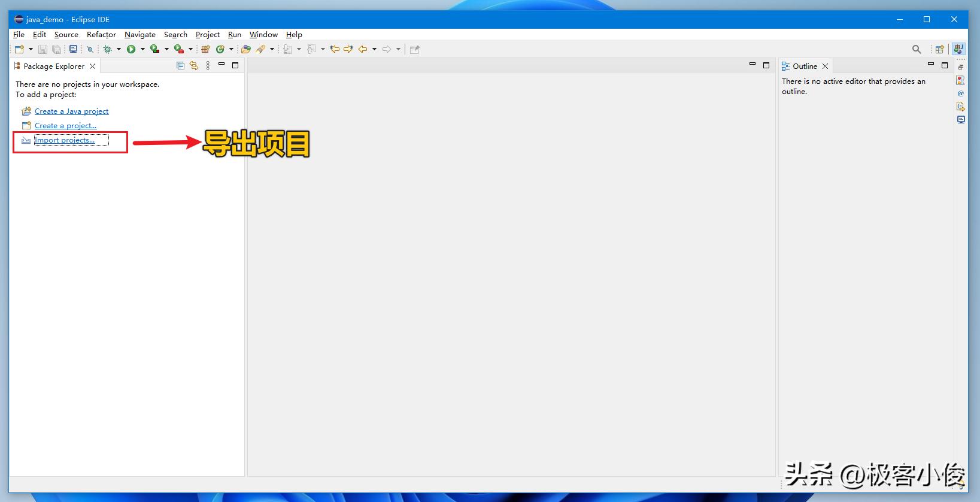
Task: Click the Previous Annotation icon
Action: click(311, 49)
